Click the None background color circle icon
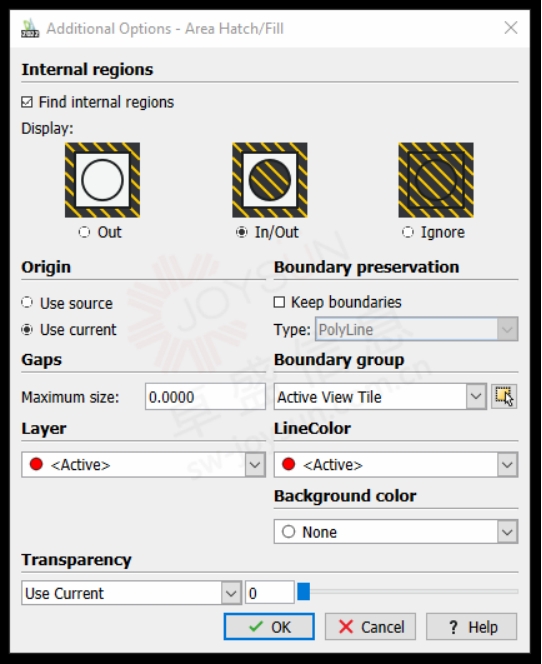Viewport: 542px width, 664px height. 288,531
